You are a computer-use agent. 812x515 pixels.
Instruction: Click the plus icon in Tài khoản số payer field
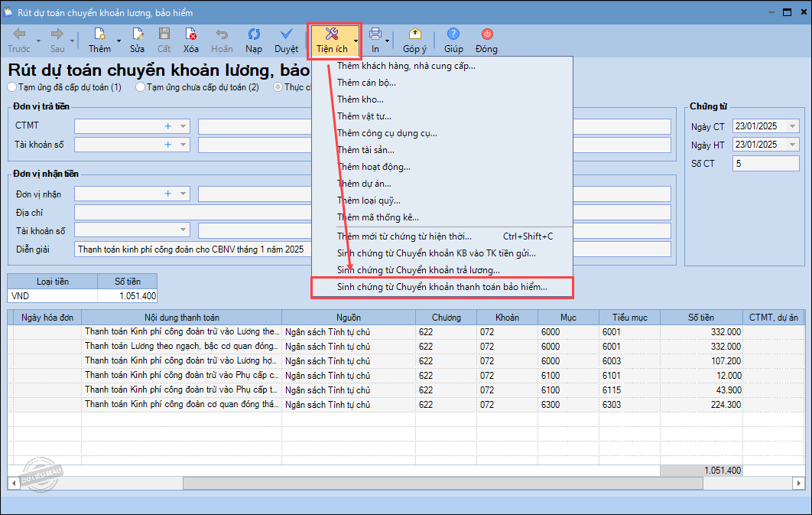(x=167, y=145)
